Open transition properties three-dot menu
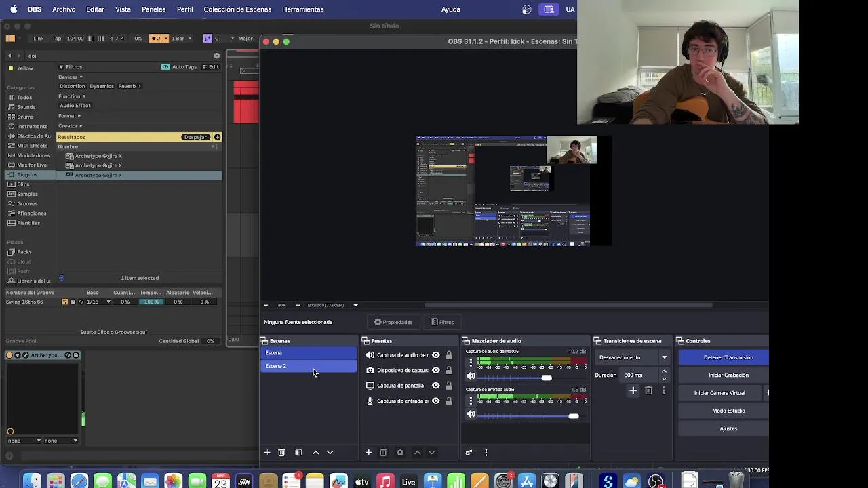The image size is (868, 488). point(663,390)
